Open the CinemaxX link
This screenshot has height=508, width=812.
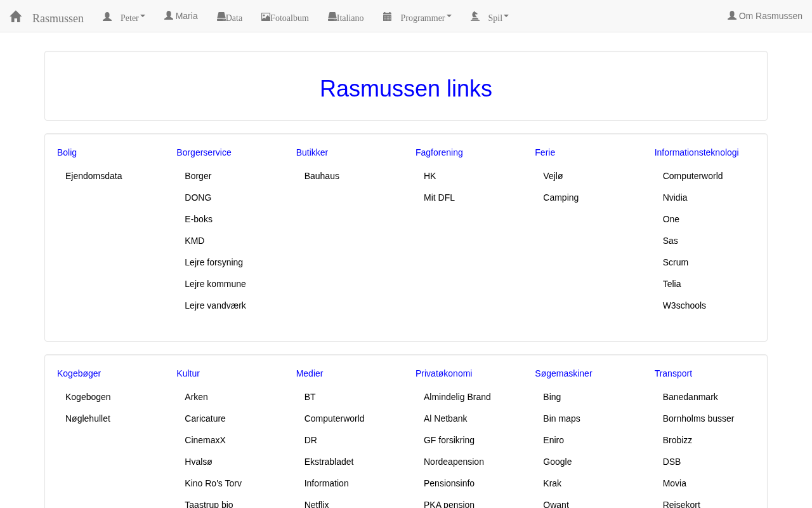click(205, 440)
